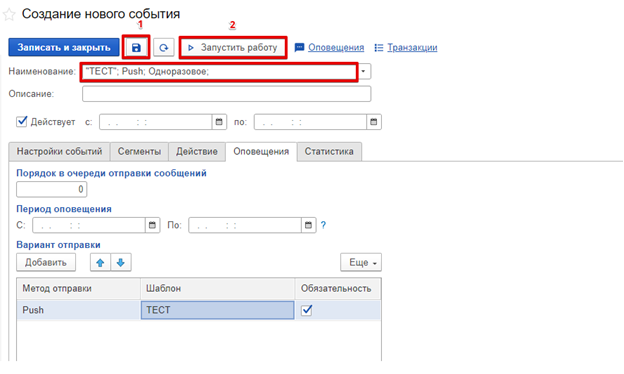
Task: Open calendar for 'Действует с' date
Action: pyautogui.click(x=219, y=122)
